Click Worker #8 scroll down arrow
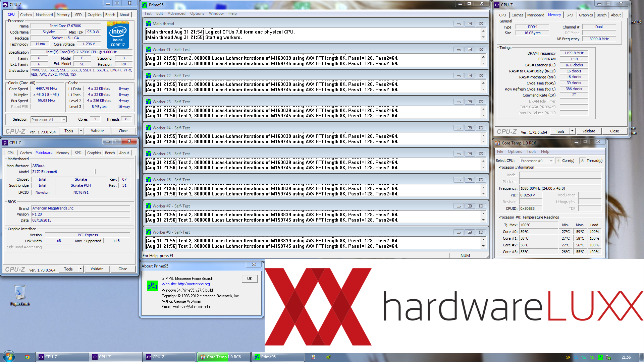Viewport: 644px width, 362px height. click(x=483, y=246)
